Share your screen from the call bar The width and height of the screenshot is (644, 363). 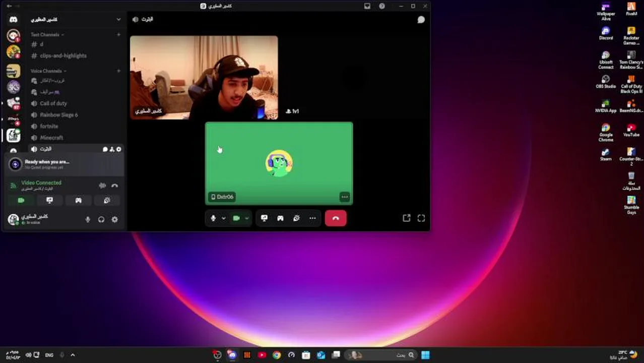[x=264, y=218]
